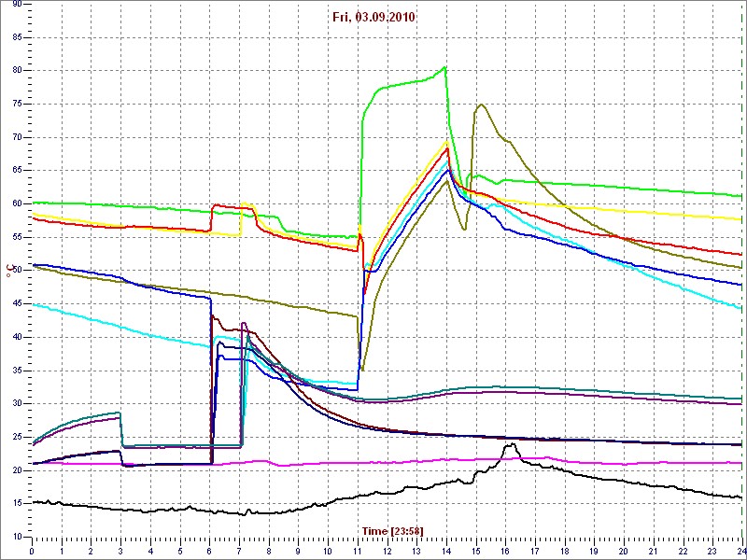Click hour '5' on the time axis
The width and height of the screenshot is (747, 560).
180,551
